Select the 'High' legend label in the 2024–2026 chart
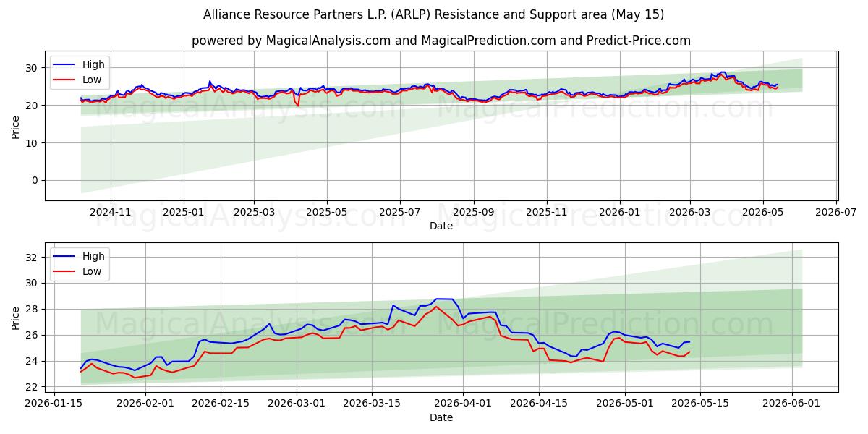 pyautogui.click(x=93, y=64)
